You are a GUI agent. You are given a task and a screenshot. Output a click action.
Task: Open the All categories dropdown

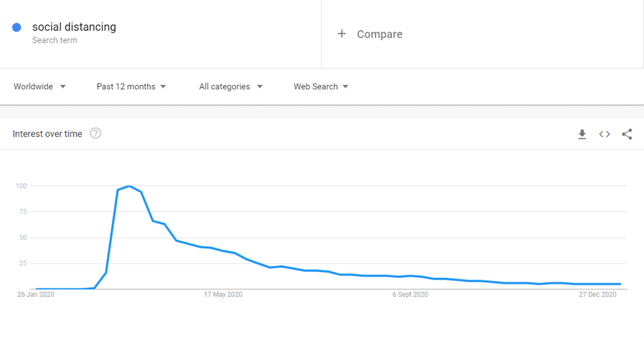(x=231, y=87)
